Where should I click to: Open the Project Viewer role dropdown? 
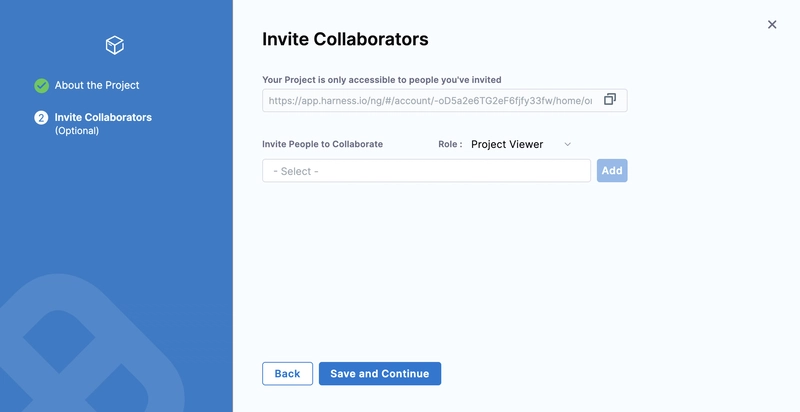coord(520,144)
